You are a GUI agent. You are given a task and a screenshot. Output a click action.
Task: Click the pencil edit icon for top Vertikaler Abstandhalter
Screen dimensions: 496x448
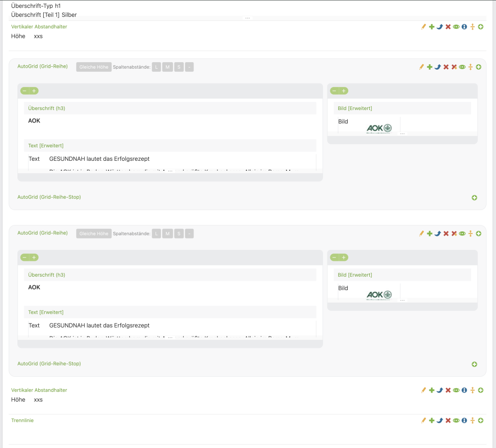point(423,27)
